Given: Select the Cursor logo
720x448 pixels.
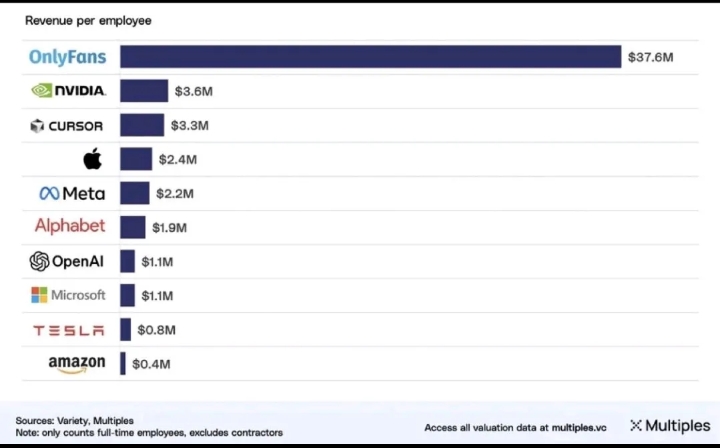Looking at the screenshot, I should click(68, 126).
